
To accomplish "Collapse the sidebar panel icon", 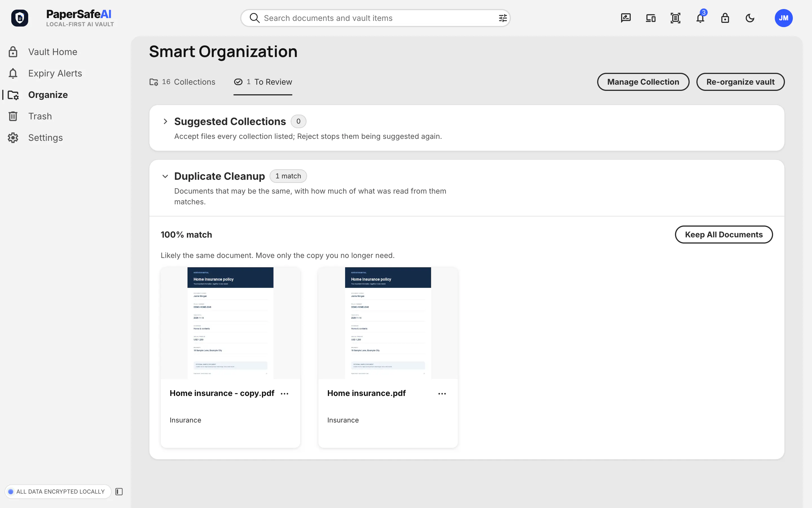I will click(119, 492).
